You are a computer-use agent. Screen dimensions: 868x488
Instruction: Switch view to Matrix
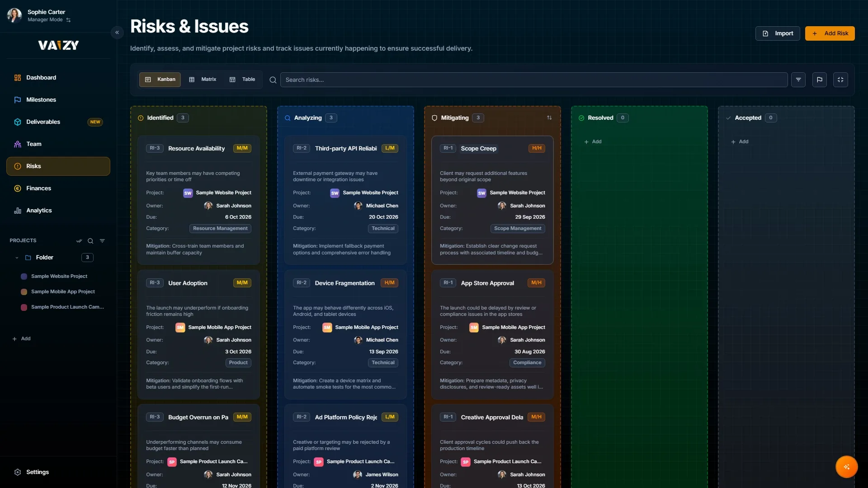203,80
